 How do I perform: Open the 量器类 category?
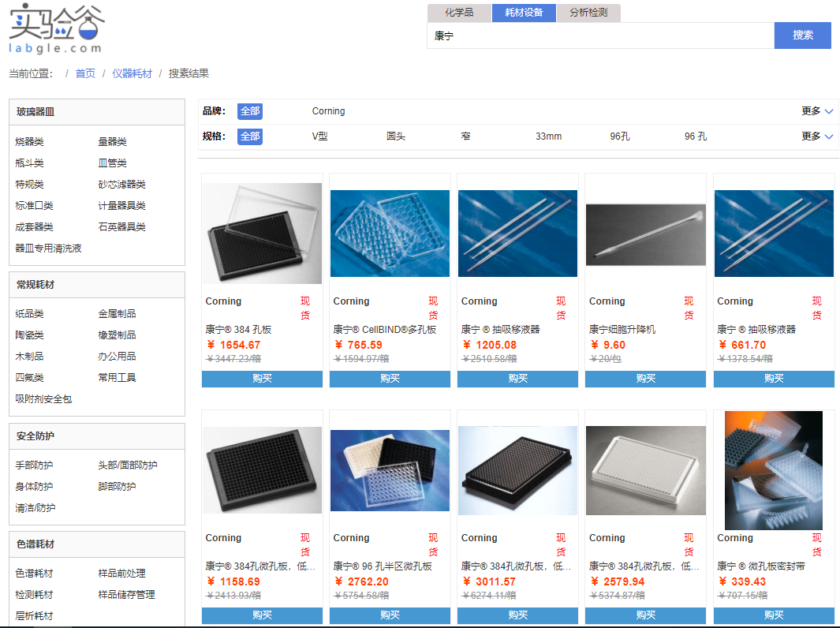pos(113,141)
